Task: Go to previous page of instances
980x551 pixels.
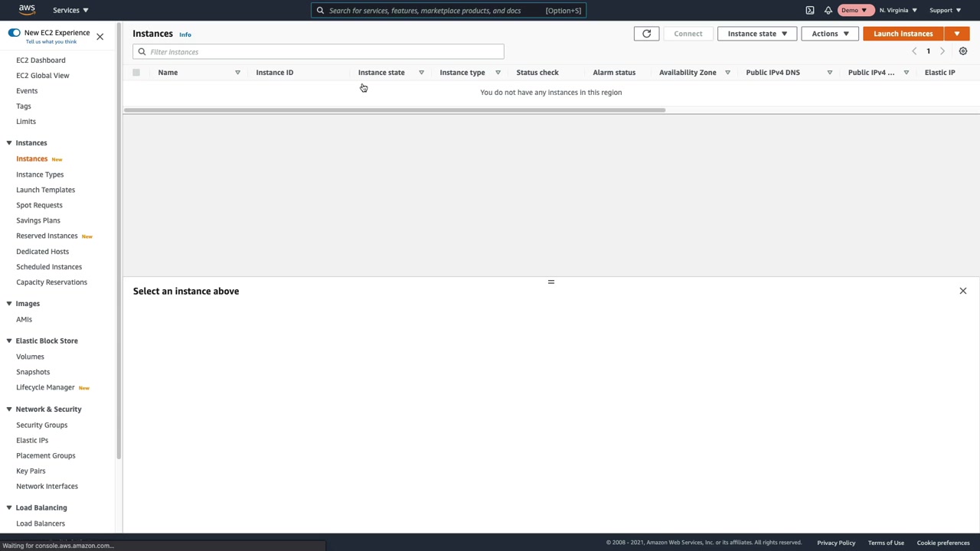Action: [914, 51]
